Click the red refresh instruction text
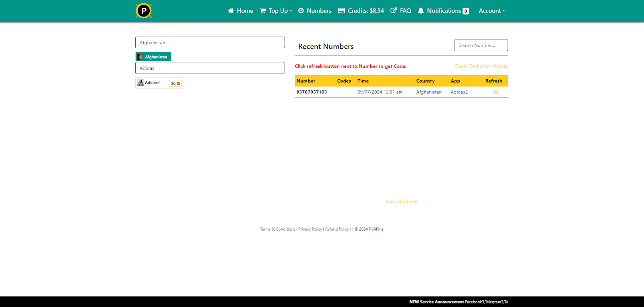This screenshot has height=307, width=644. click(351, 66)
